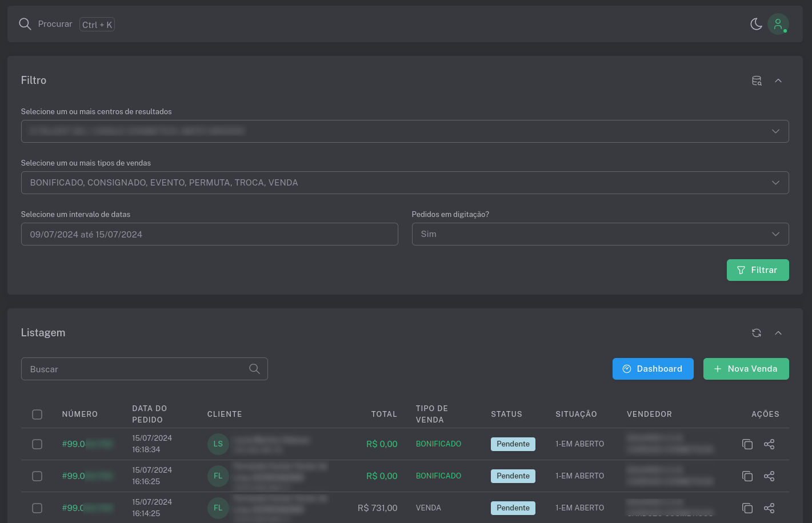Click the green Filtrar button
812x523 pixels.
coord(757,270)
